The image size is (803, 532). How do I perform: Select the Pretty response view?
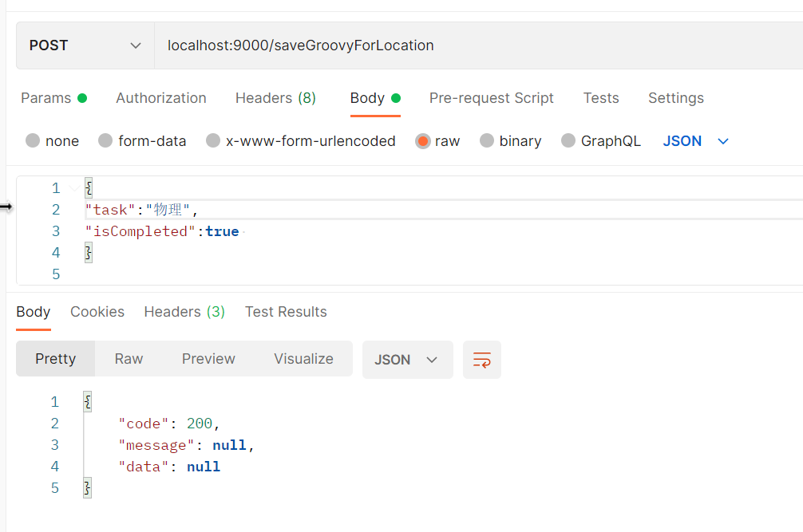[x=55, y=359]
